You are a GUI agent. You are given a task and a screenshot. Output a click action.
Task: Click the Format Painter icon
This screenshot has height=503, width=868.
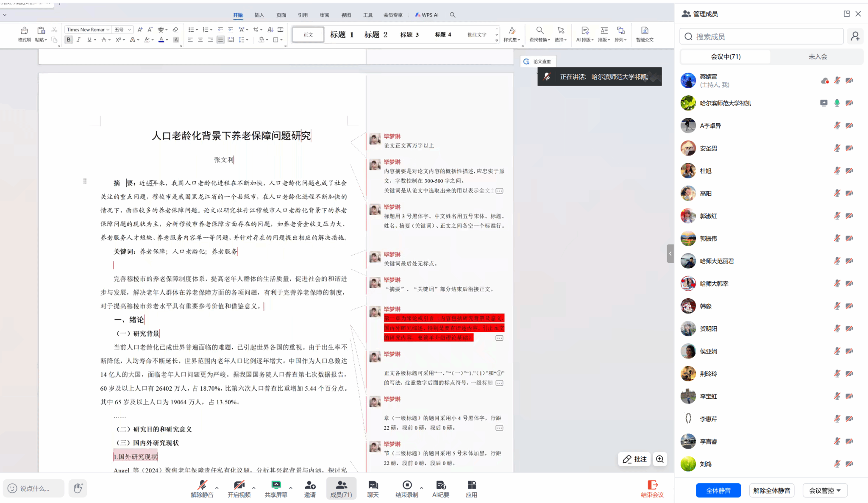[24, 31]
